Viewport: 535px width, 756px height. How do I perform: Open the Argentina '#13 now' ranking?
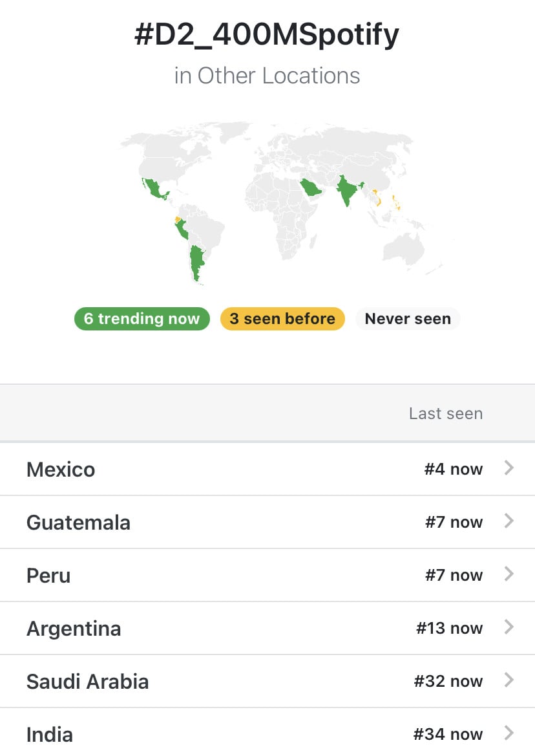(449, 628)
